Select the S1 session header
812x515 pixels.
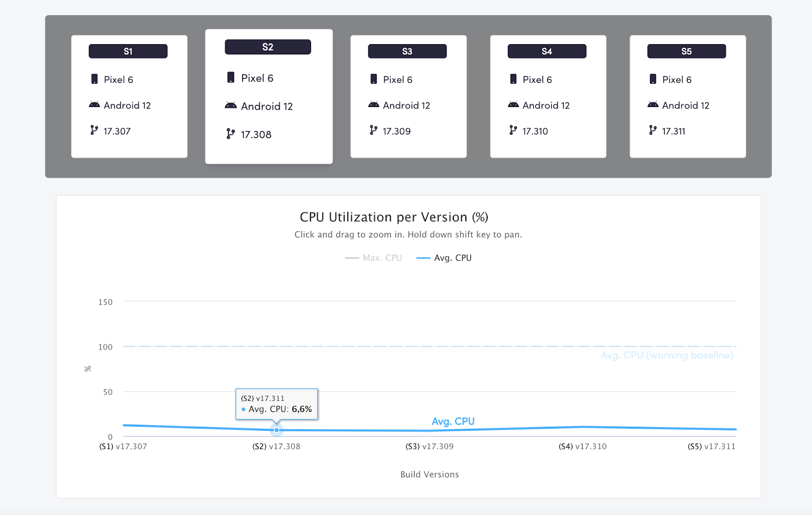pos(128,51)
